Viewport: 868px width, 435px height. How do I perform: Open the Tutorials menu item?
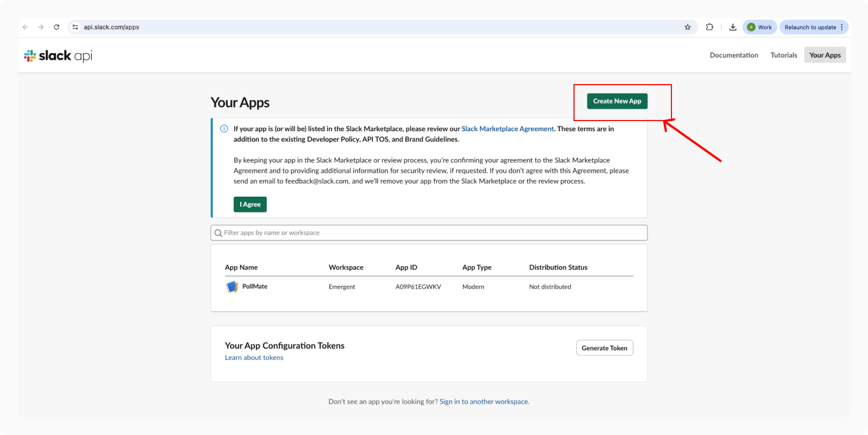[x=783, y=55]
